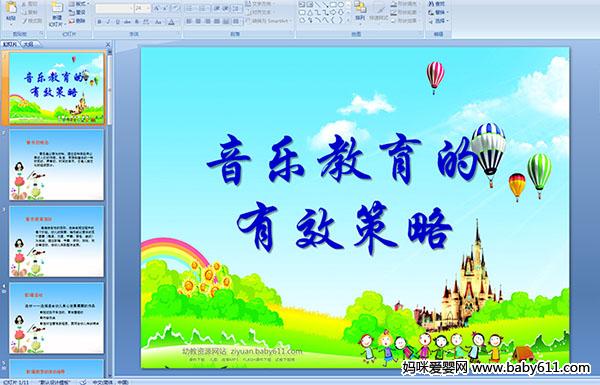Select the oval shape in shapes gallery
The width and height of the screenshot is (600, 385).
pos(341,5)
